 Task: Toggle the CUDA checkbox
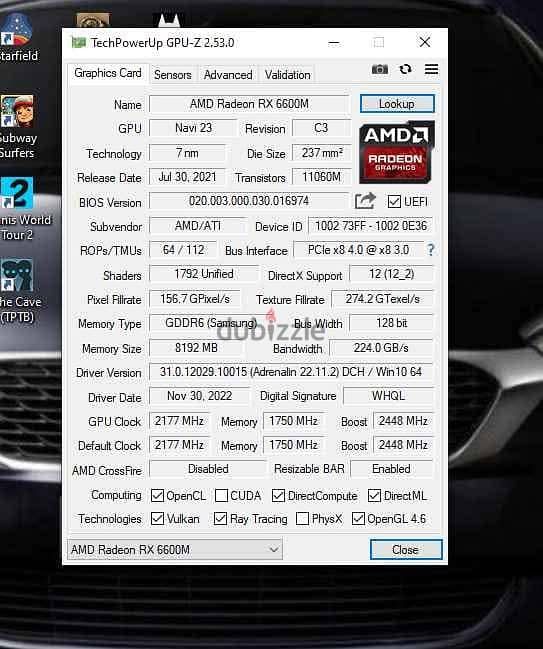(x=221, y=495)
